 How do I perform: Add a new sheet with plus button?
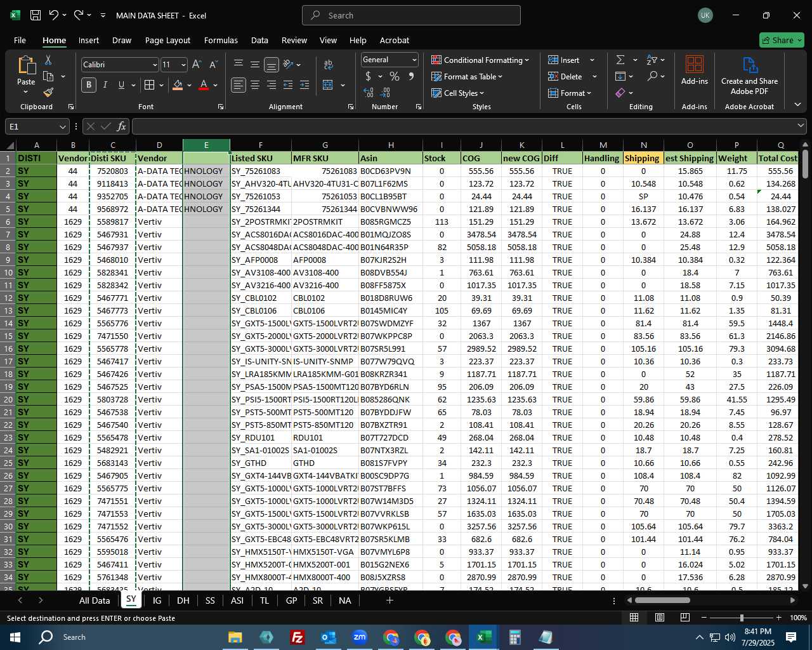[390, 600]
